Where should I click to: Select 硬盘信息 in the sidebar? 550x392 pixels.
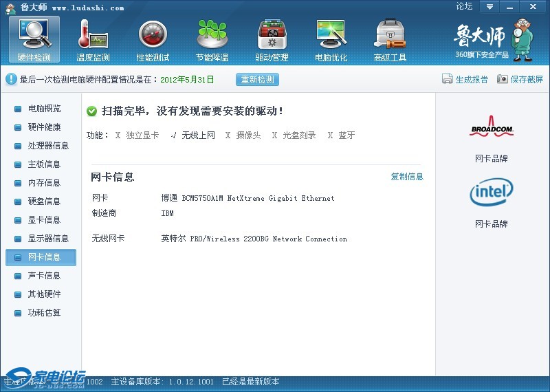tap(43, 202)
